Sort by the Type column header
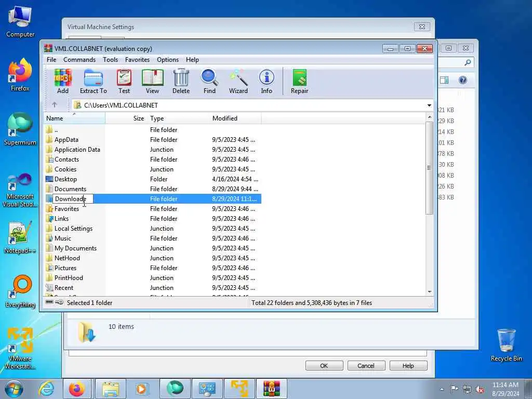This screenshot has height=399, width=532. [x=179, y=118]
